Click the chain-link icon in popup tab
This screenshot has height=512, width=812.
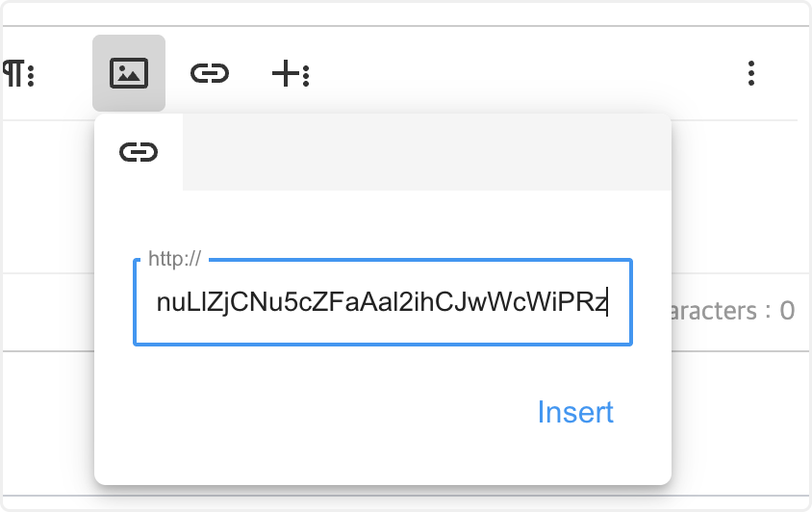coord(139,152)
